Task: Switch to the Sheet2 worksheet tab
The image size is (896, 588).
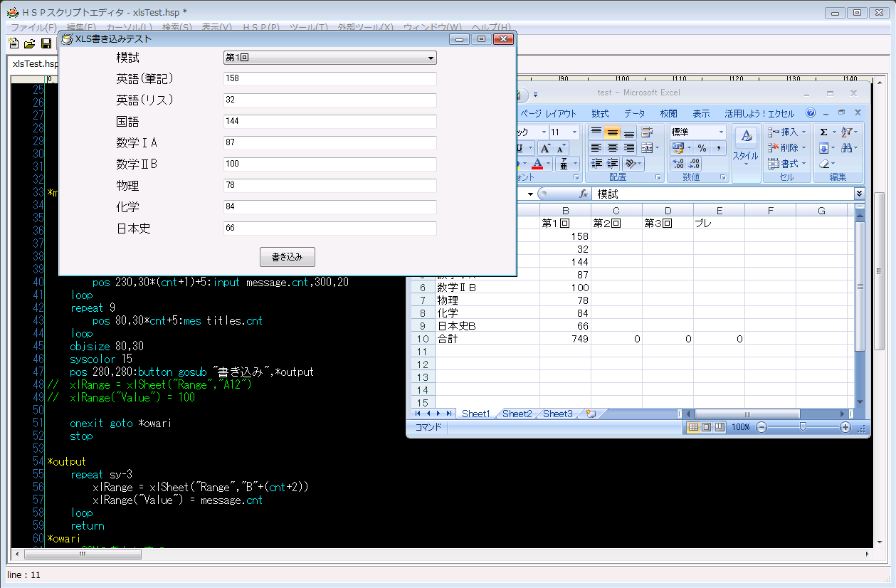Action: [517, 414]
